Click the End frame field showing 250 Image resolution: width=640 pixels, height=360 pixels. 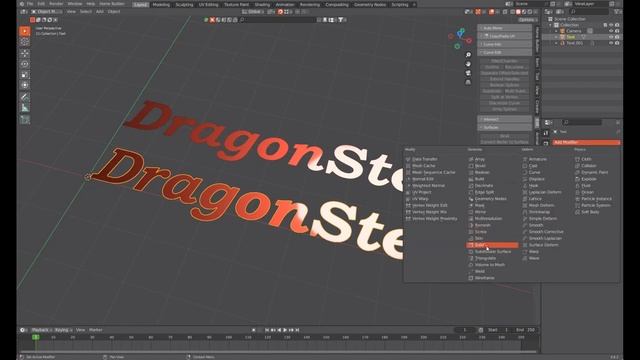pos(525,330)
